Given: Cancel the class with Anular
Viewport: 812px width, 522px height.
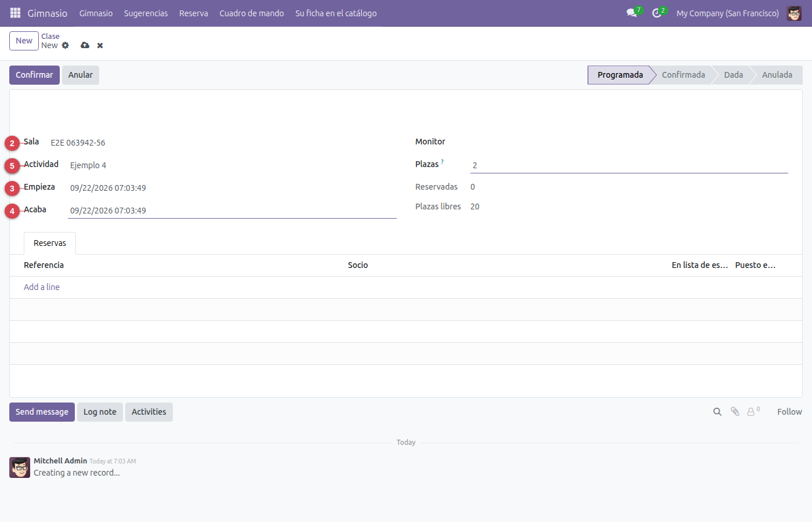Looking at the screenshot, I should [x=81, y=75].
